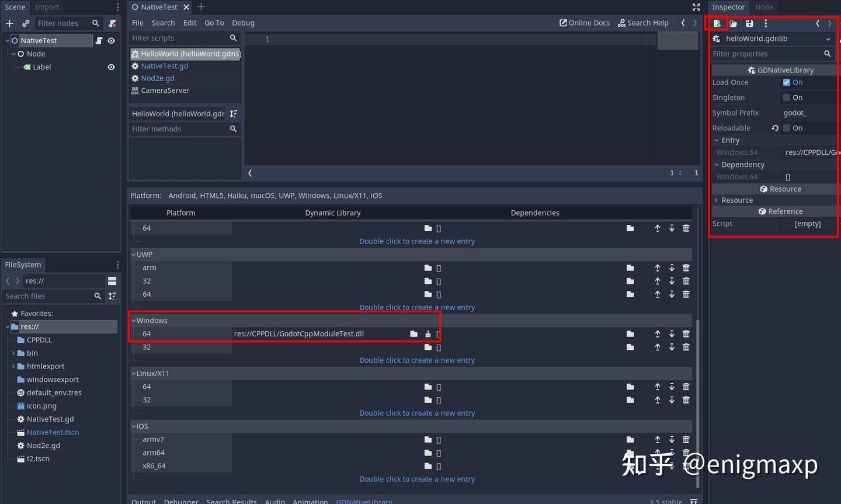This screenshot has height=504, width=841.
Task: Collapse the Windows platform section
Action: [134, 320]
